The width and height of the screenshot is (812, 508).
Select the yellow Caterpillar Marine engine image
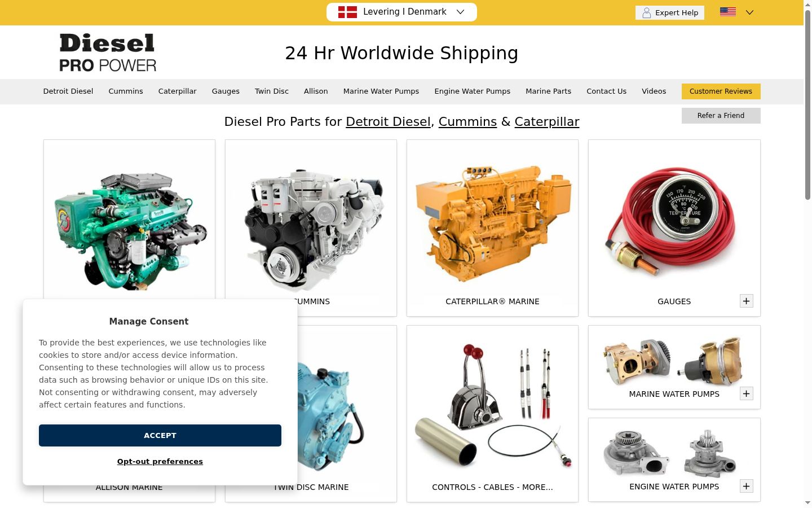click(x=493, y=224)
